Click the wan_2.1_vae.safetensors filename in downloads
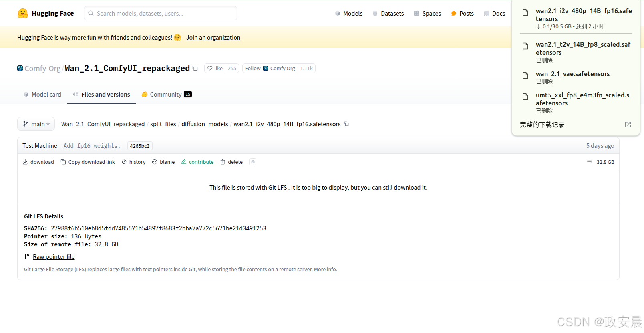The image size is (644, 333). tap(573, 74)
